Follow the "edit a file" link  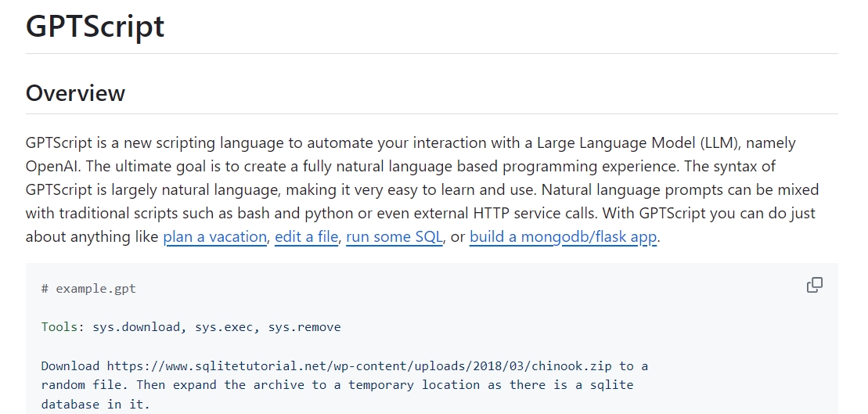pyautogui.click(x=307, y=237)
